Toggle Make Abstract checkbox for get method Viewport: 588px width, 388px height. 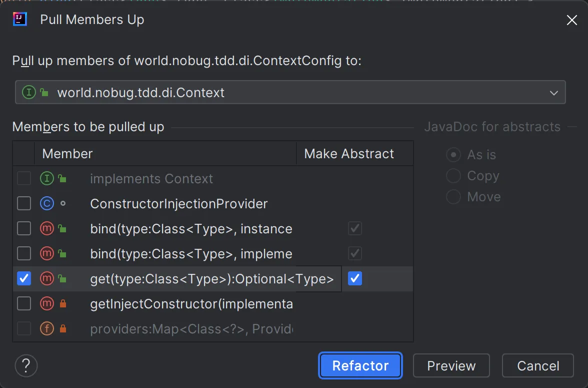(x=355, y=279)
